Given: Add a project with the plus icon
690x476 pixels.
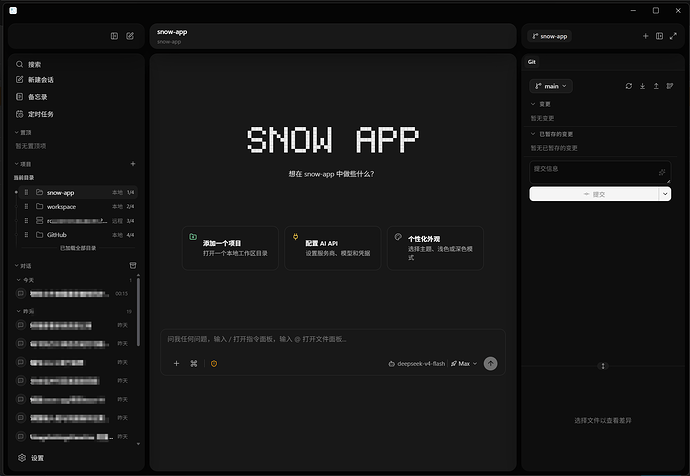Looking at the screenshot, I should (133, 164).
